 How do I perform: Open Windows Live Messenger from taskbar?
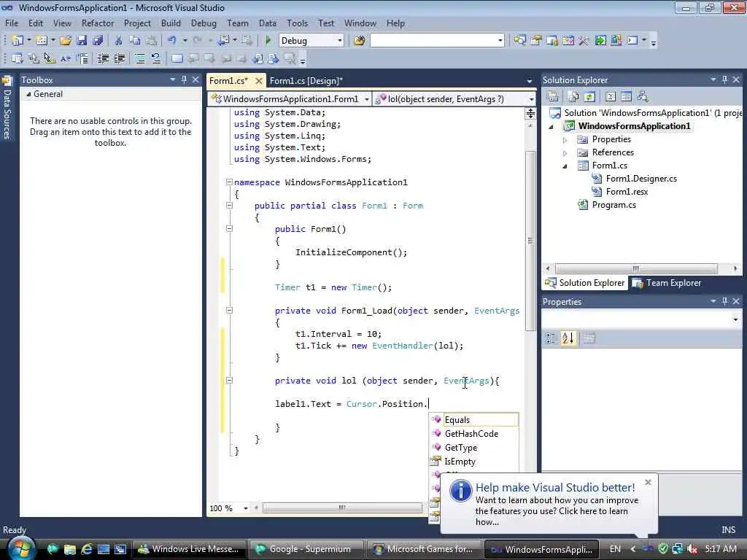(189, 549)
